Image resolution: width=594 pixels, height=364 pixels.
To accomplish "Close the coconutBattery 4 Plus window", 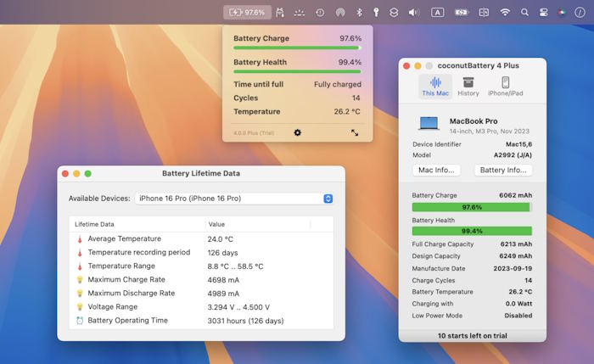I will [406, 66].
